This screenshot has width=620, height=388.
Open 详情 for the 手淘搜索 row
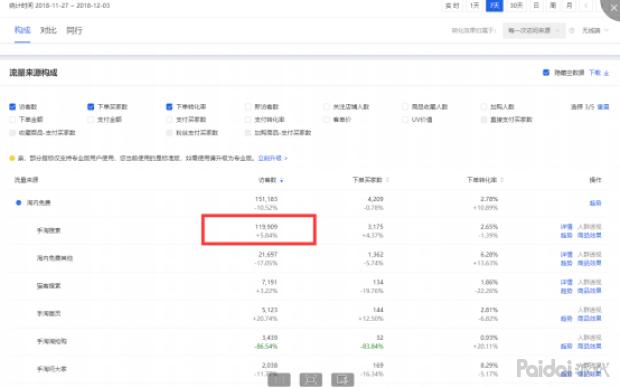pyautogui.click(x=566, y=227)
